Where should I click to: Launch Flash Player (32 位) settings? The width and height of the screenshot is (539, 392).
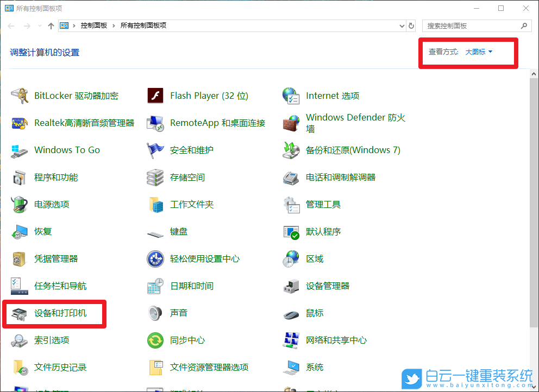tap(209, 95)
